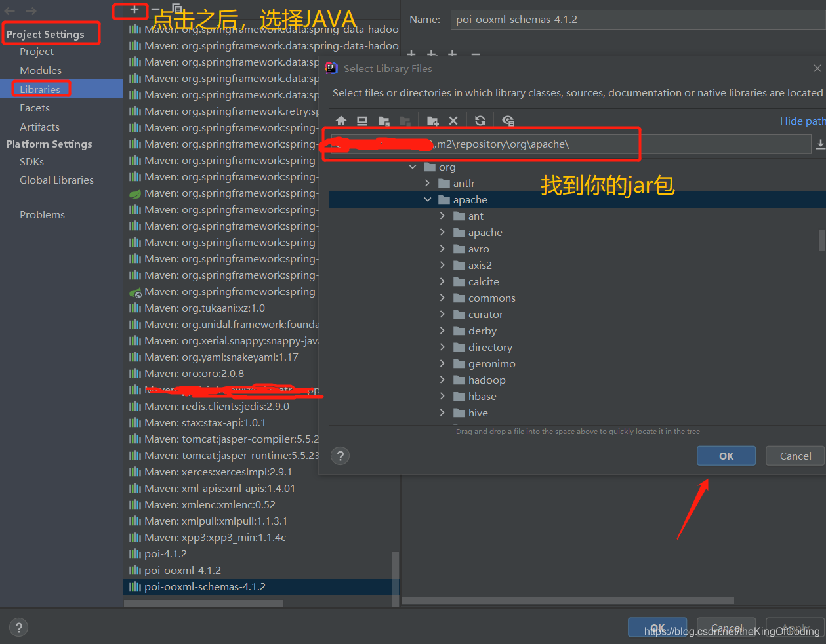Open Global Libraries under Platform Settings
Viewport: 826px width, 644px height.
56,180
